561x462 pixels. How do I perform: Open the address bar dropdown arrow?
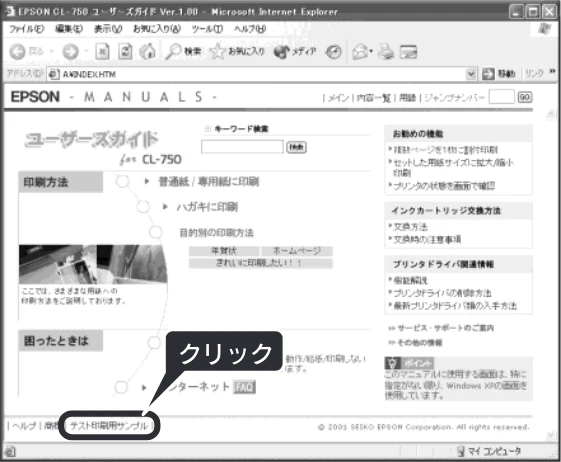[471, 74]
